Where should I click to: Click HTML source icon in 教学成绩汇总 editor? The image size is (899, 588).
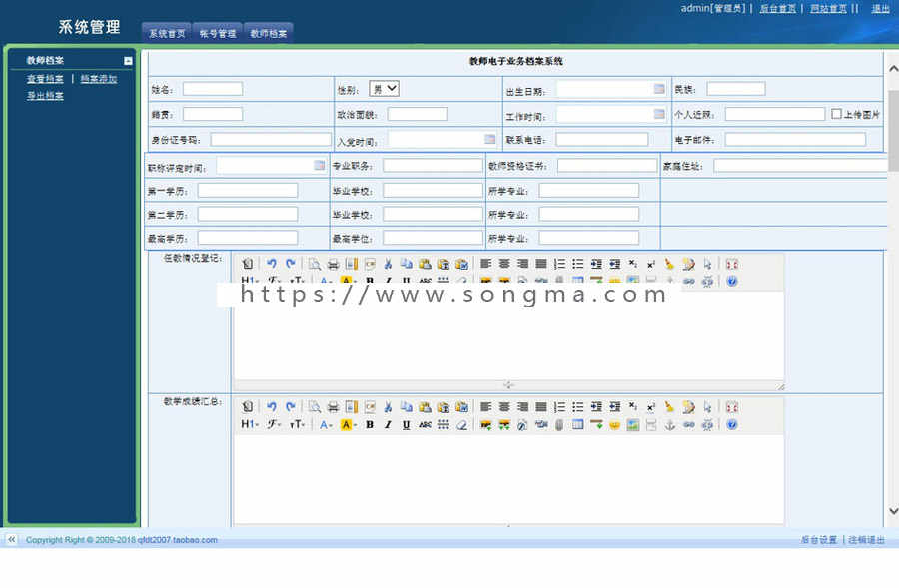tap(248, 407)
